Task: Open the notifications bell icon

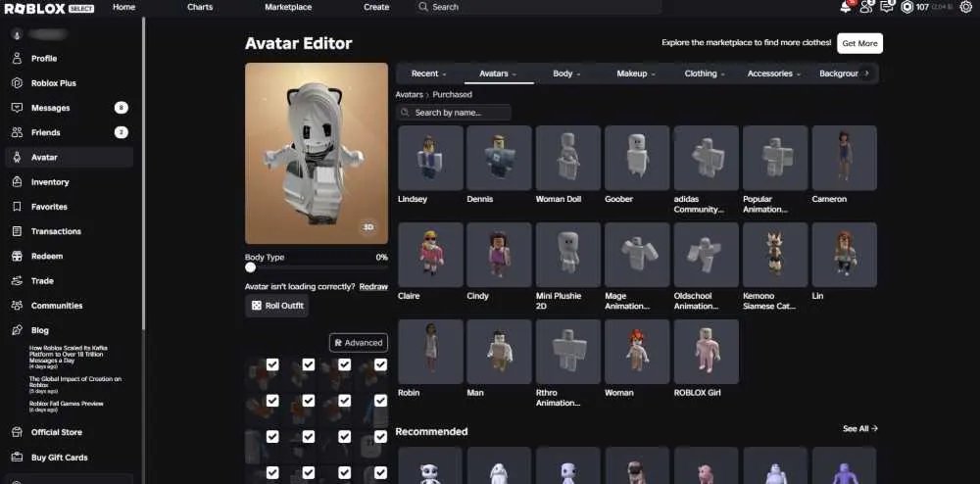Action: (846, 7)
